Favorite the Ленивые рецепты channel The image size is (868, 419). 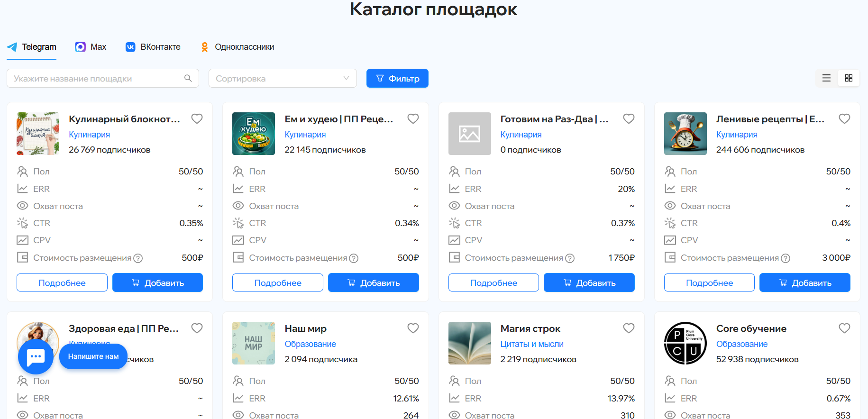click(x=844, y=119)
